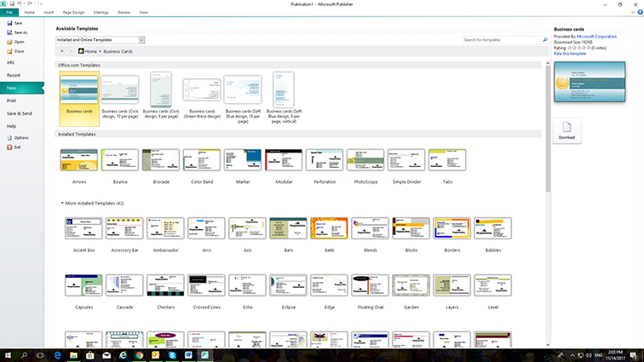
Task: Open the Microsoft Store from the taskbar
Action: tap(90, 355)
